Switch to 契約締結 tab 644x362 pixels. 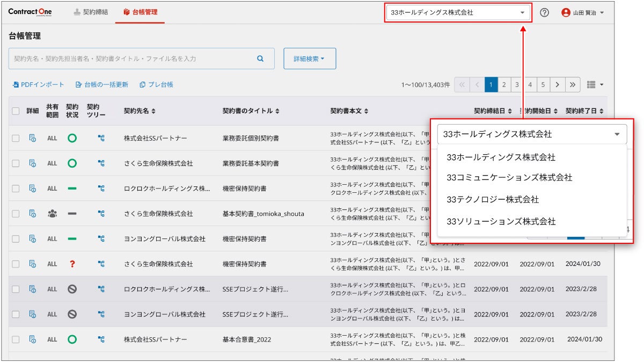91,12
